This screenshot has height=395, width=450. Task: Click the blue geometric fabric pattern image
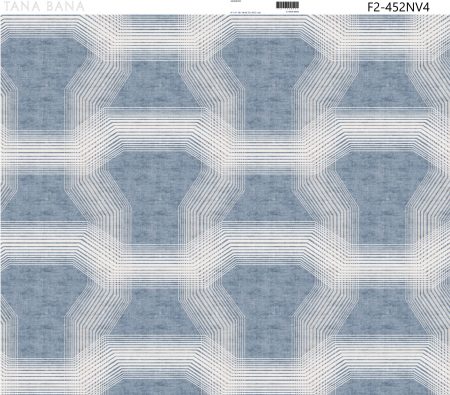click(225, 205)
